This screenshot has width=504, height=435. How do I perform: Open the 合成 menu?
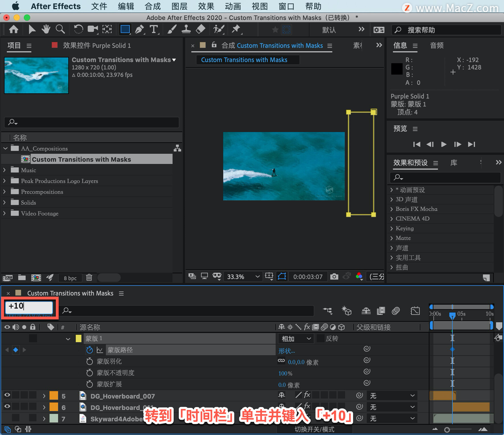(x=153, y=6)
